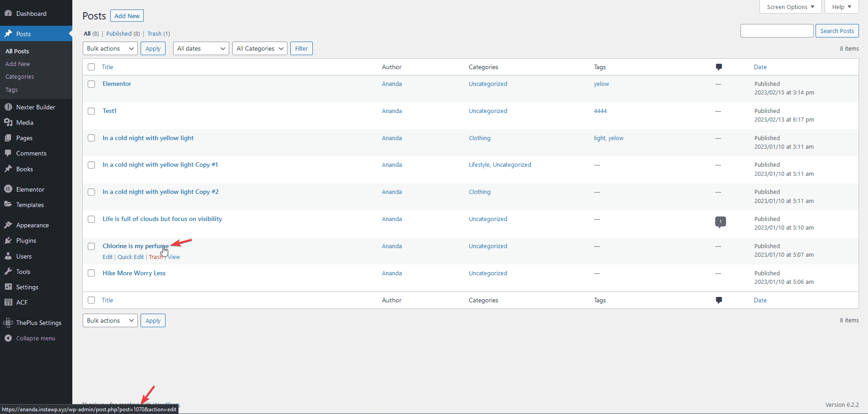Open ThePlus Settings icon
Viewport: 868px width, 414px height.
click(x=8, y=322)
